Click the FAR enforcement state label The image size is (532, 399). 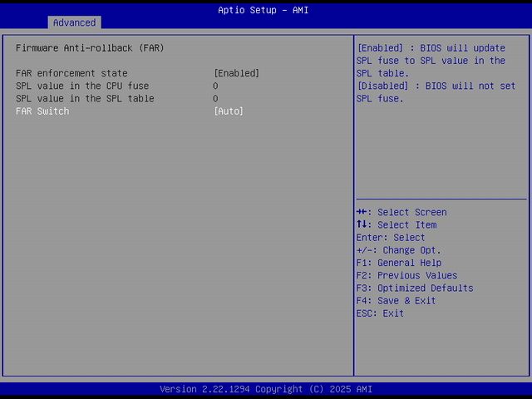point(71,73)
